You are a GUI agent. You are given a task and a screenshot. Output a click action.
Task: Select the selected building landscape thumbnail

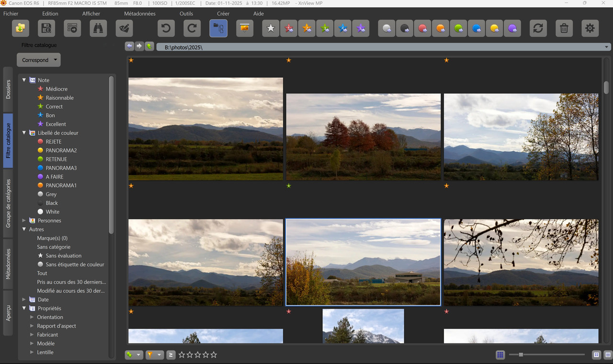pos(363,262)
